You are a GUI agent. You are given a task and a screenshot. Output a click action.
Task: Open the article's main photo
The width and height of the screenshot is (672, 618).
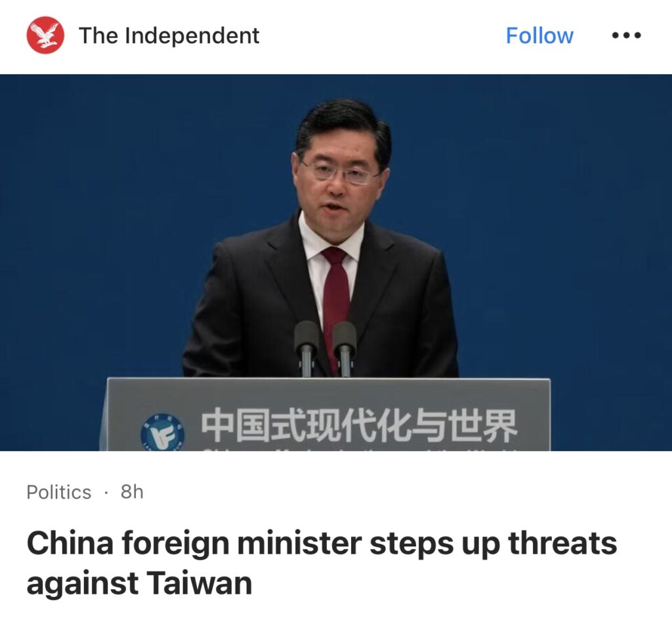pos(336,263)
